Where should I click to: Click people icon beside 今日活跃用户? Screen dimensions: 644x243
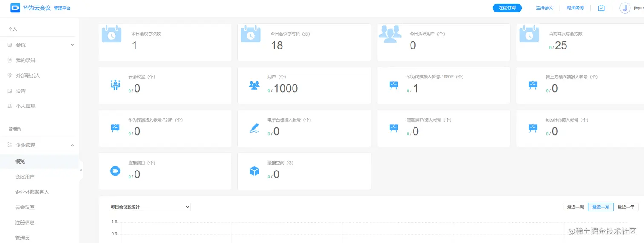pyautogui.click(x=390, y=34)
